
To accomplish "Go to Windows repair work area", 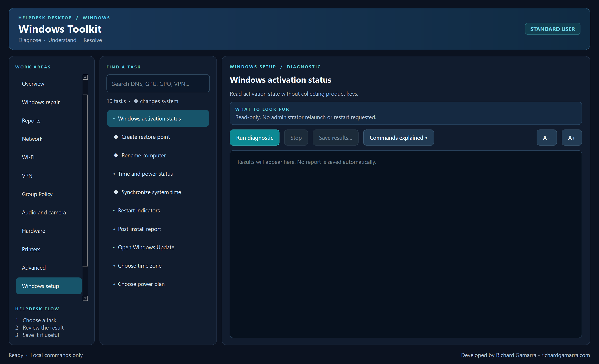I will coord(49,102).
